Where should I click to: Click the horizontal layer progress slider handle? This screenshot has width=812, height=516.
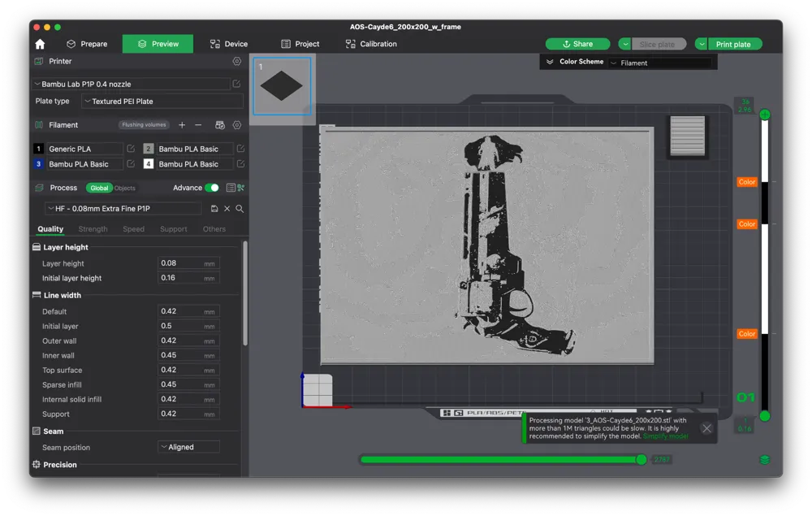tap(641, 460)
